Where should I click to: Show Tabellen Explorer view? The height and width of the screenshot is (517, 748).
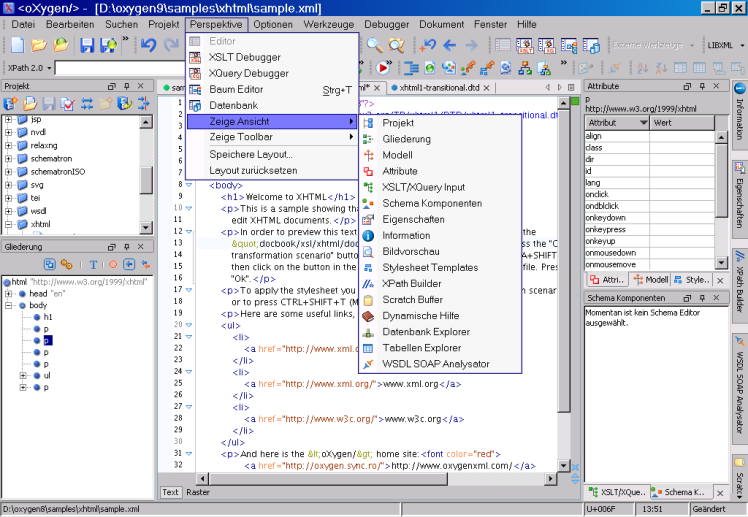pyautogui.click(x=440, y=348)
